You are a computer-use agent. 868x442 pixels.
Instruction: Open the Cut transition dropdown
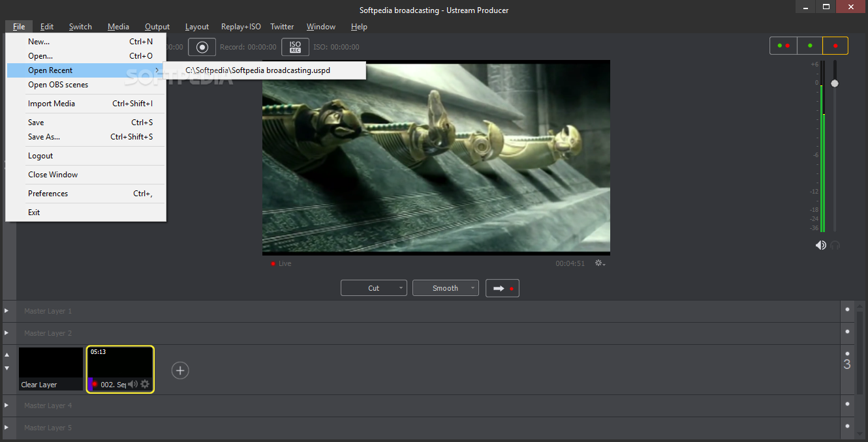coord(374,288)
